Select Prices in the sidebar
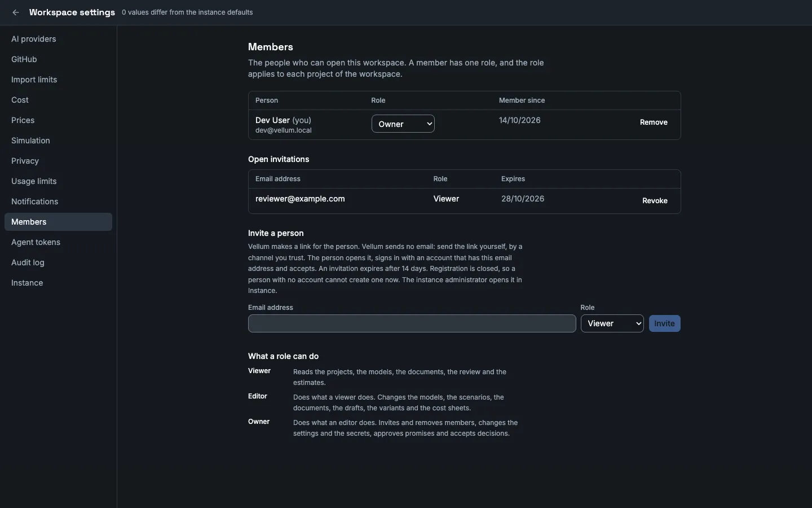Viewport: 812px width, 508px height. (x=58, y=120)
